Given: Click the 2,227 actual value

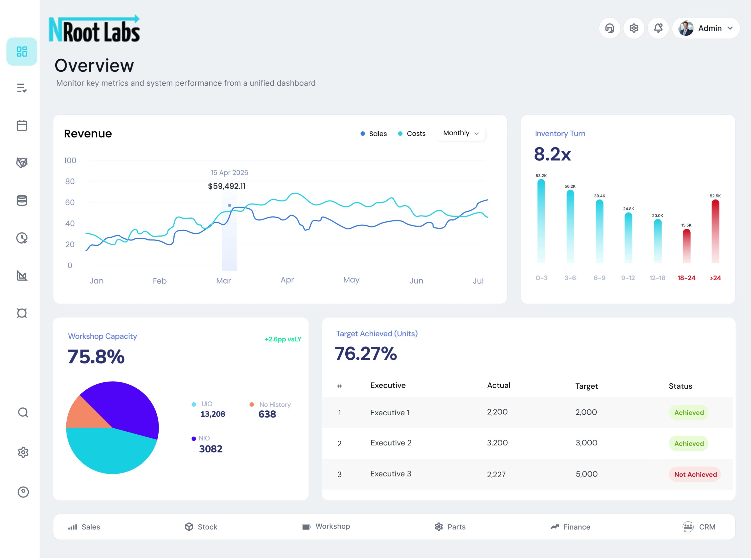Looking at the screenshot, I should (x=496, y=474).
